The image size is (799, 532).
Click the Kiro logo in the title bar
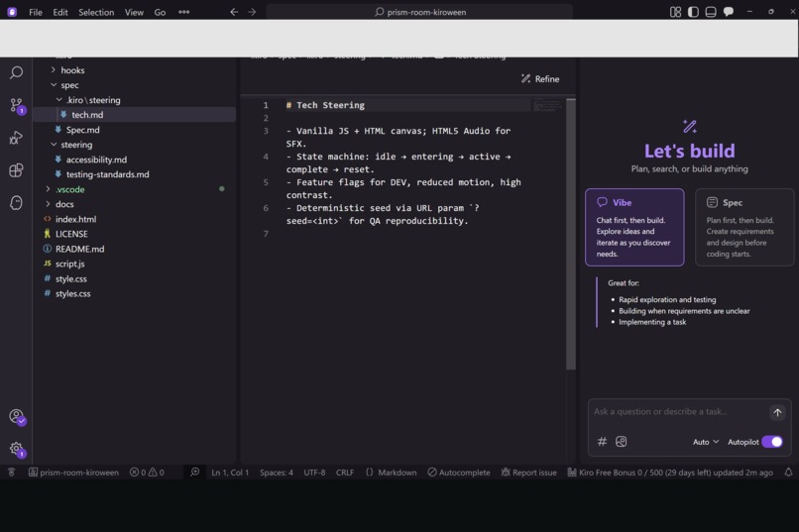point(12,12)
